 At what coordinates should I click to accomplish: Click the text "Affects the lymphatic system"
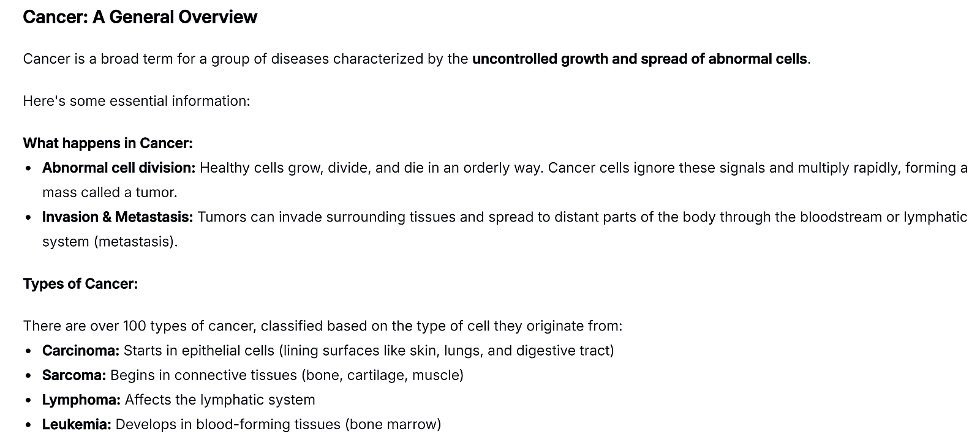point(220,400)
